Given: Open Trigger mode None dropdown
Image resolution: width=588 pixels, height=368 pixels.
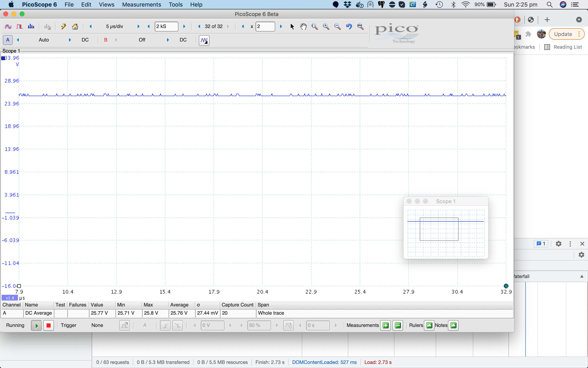Looking at the screenshot, I should click(x=97, y=325).
